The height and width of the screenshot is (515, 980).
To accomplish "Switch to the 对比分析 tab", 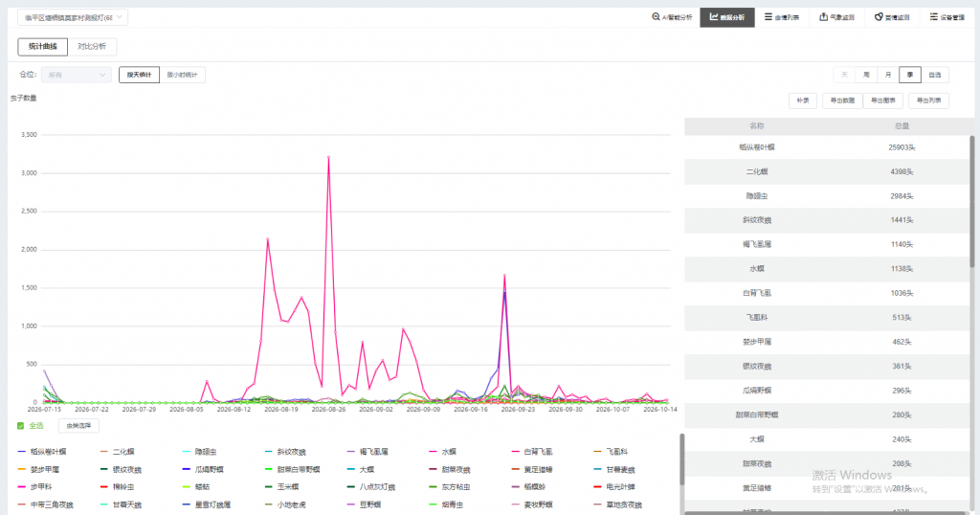I will (92, 46).
